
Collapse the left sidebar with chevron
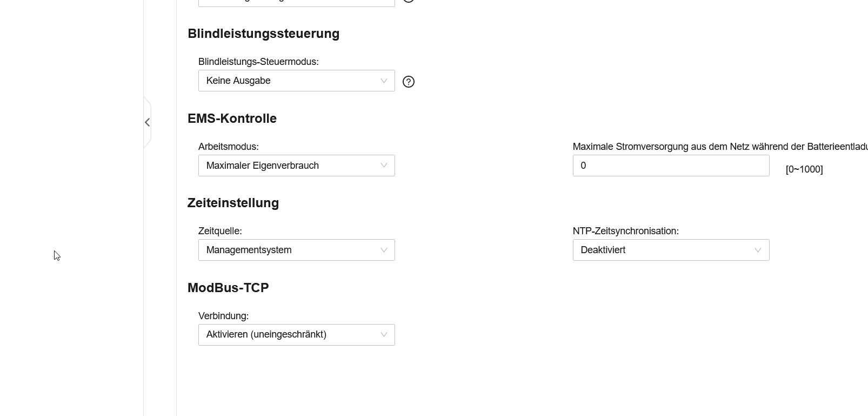coord(147,122)
